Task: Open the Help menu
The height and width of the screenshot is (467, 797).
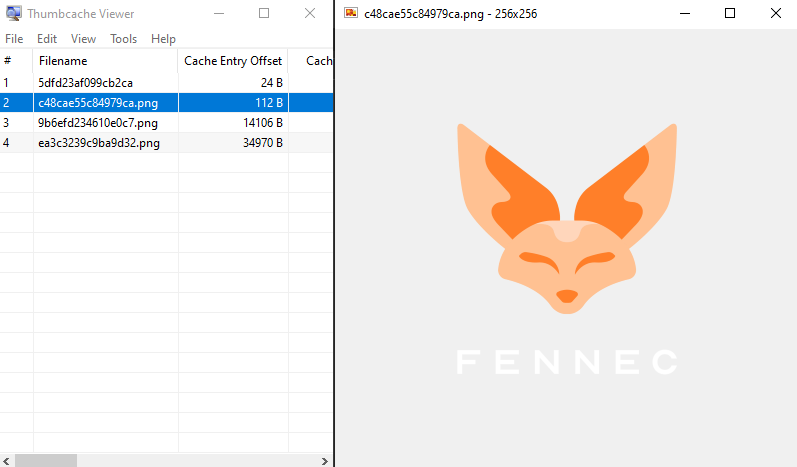Action: 163,39
